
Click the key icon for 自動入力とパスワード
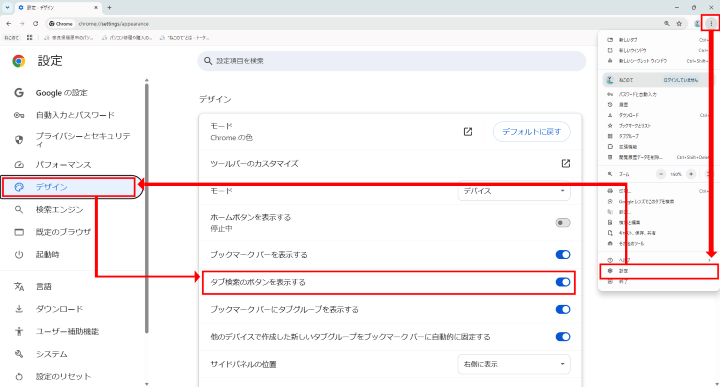[x=19, y=115]
